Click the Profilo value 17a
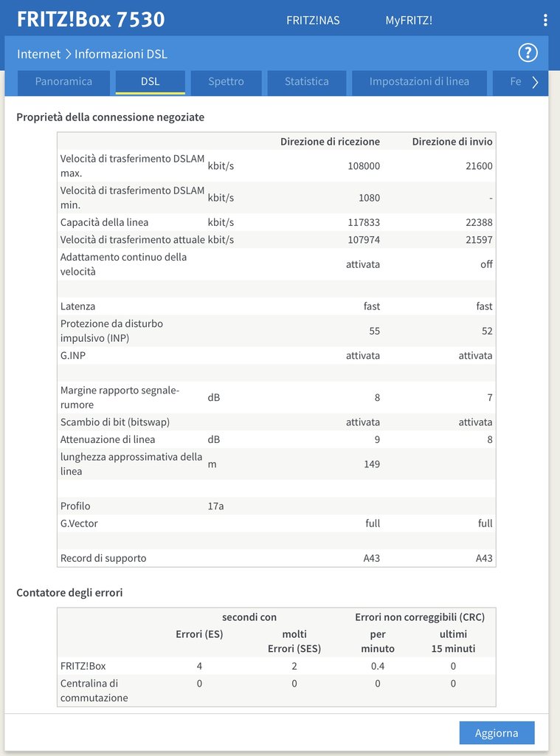Viewport: 560px width, 756px height. click(x=218, y=506)
